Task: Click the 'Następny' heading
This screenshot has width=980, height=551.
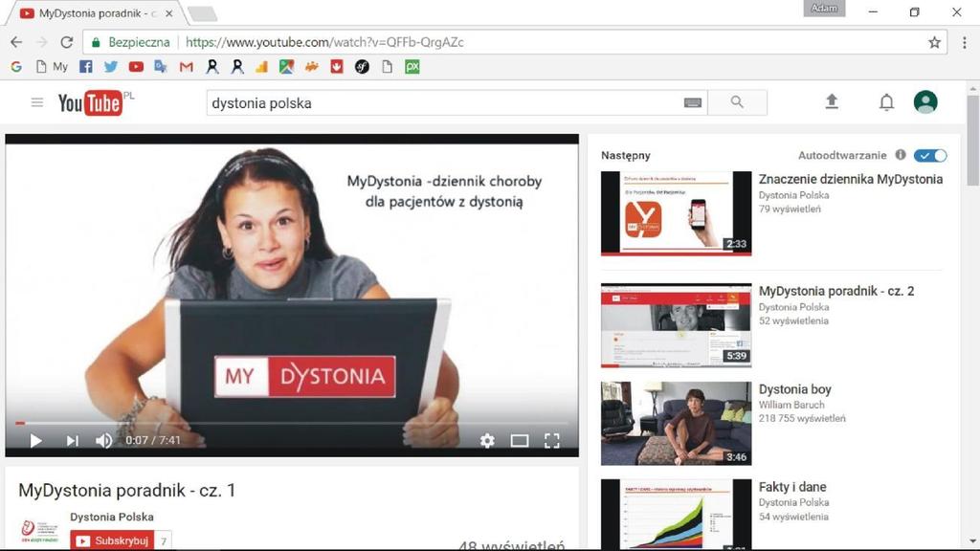Action: click(626, 156)
